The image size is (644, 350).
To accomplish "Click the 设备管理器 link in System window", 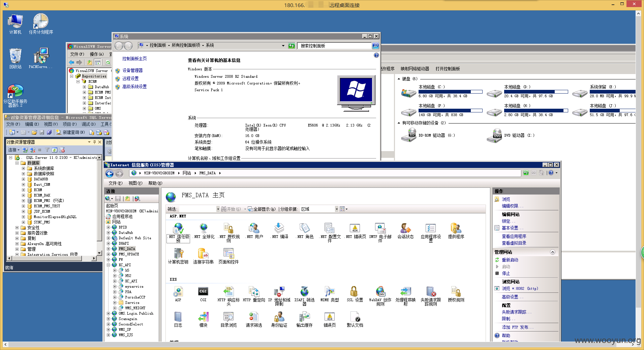I will pyautogui.click(x=132, y=70).
